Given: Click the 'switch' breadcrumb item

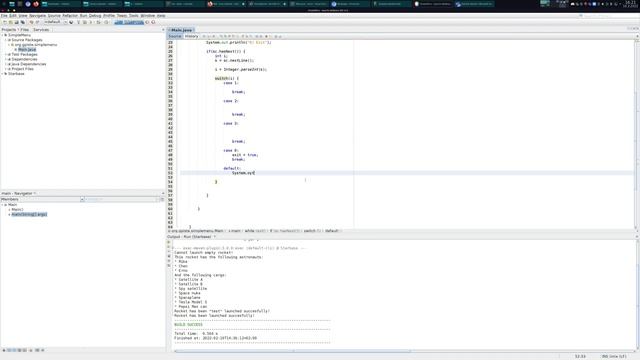Looking at the screenshot, I should (x=312, y=231).
